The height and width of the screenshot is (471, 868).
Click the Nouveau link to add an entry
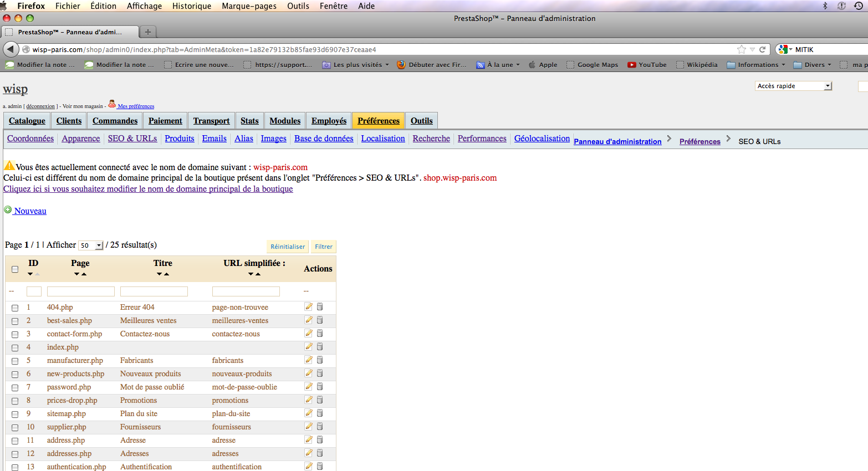pyautogui.click(x=30, y=211)
